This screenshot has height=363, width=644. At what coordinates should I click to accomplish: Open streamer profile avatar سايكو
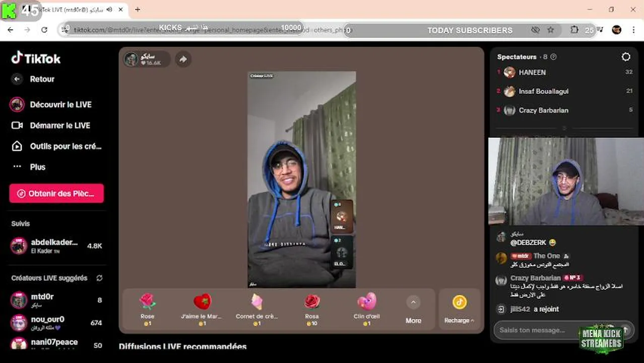click(x=132, y=59)
